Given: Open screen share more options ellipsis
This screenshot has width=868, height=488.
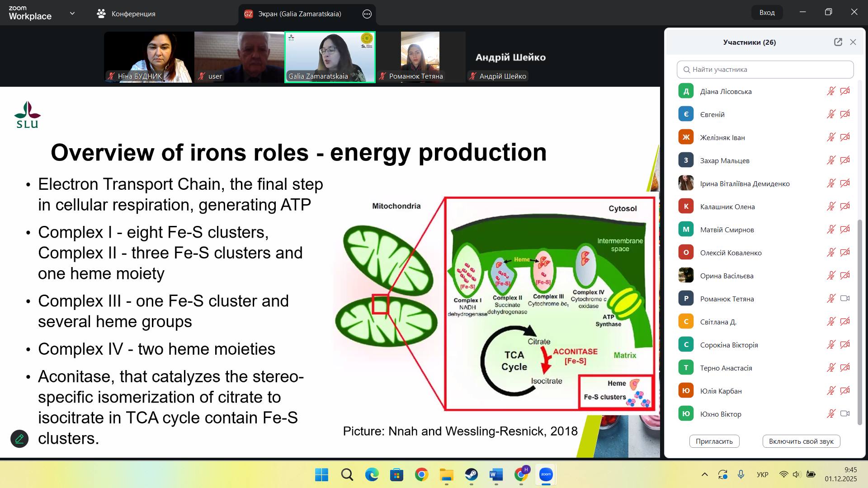Looking at the screenshot, I should (367, 14).
